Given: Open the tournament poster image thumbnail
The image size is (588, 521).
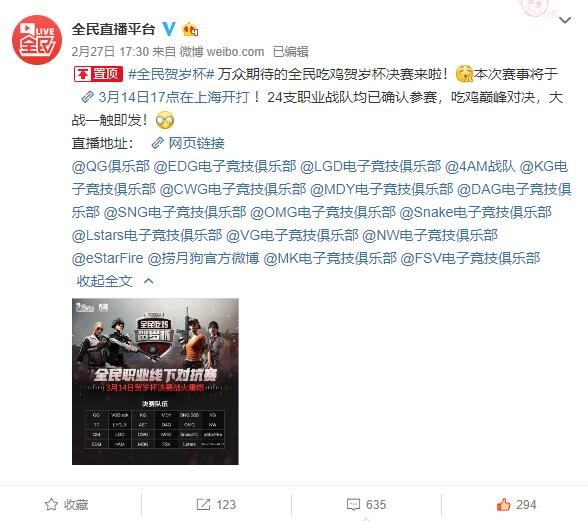Looking at the screenshot, I should pos(155,381).
